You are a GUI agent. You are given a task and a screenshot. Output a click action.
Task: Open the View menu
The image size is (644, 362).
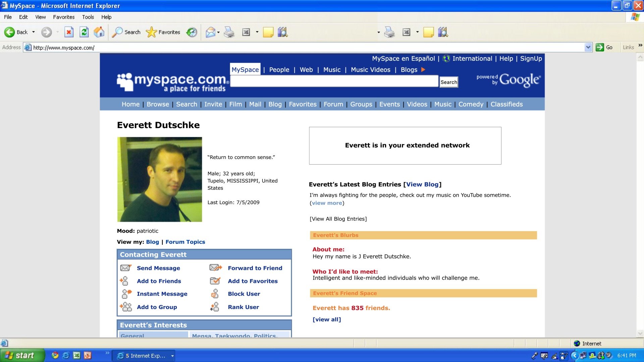pos(41,17)
